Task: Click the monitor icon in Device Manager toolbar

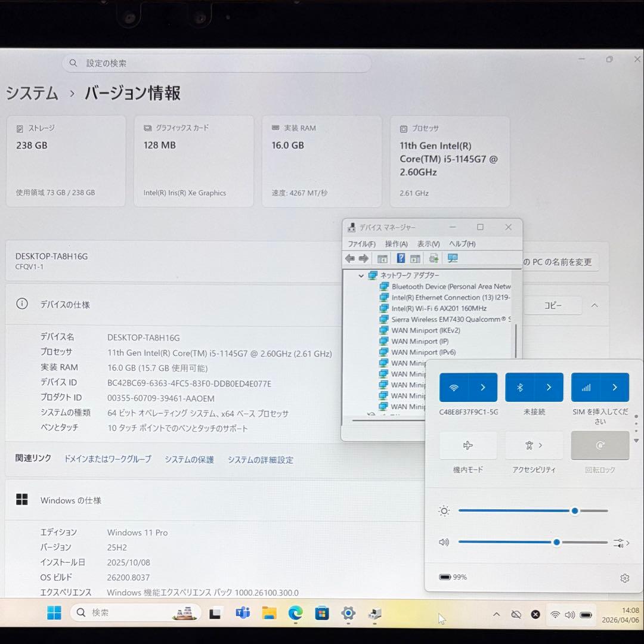Action: [453, 258]
